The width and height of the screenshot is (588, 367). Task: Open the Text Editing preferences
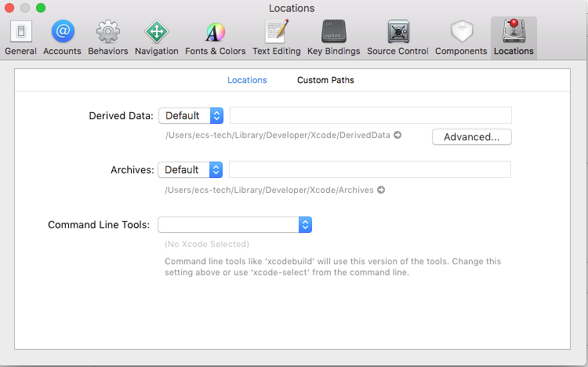coord(277,38)
